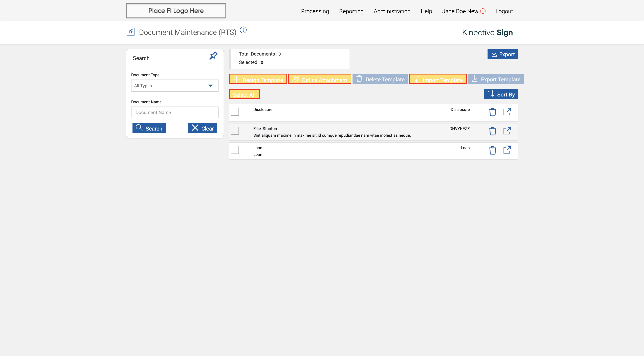Expand the Document Type All Types dropdown
The image size is (644, 356).
coord(174,86)
